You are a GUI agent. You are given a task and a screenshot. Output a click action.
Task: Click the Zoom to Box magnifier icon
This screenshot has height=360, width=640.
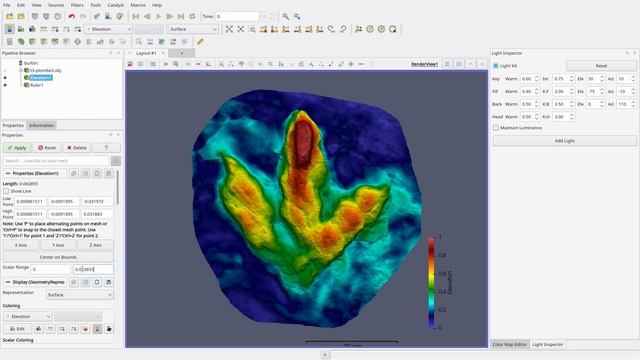(x=253, y=29)
